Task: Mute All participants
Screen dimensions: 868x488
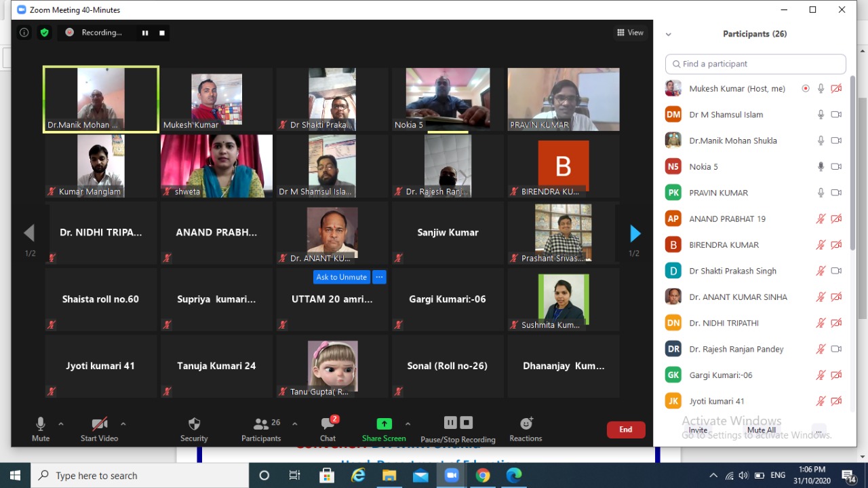Action: click(x=762, y=430)
